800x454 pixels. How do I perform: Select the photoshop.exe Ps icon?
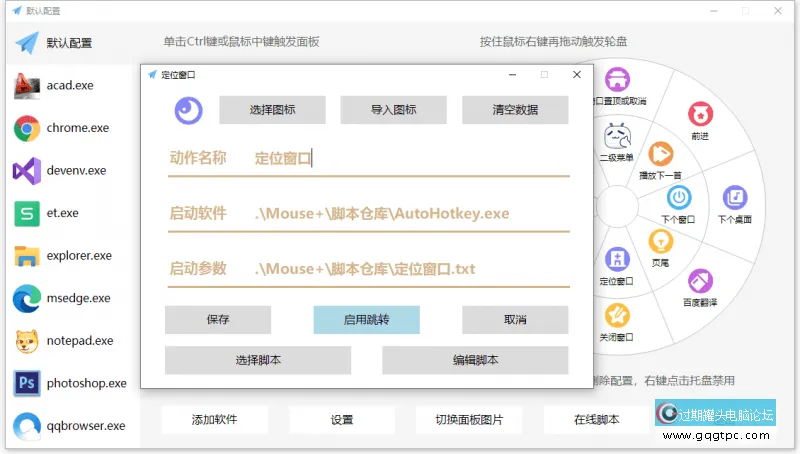27,383
